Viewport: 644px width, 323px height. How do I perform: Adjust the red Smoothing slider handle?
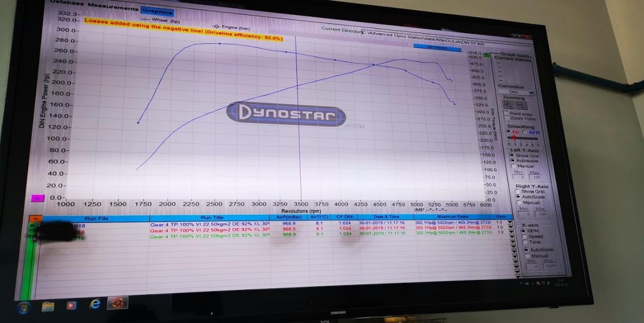514,138
